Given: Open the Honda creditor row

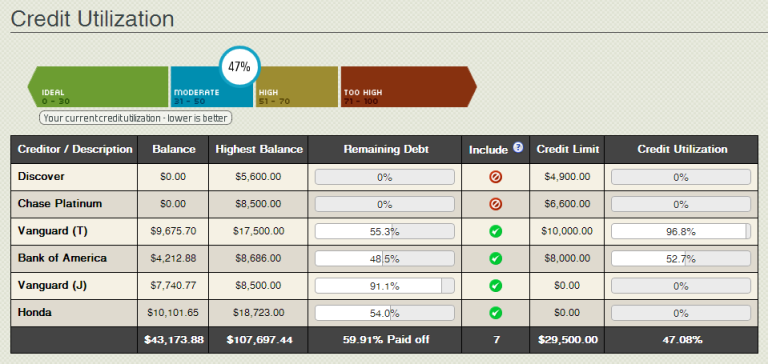Looking at the screenshot, I should pos(384,313).
